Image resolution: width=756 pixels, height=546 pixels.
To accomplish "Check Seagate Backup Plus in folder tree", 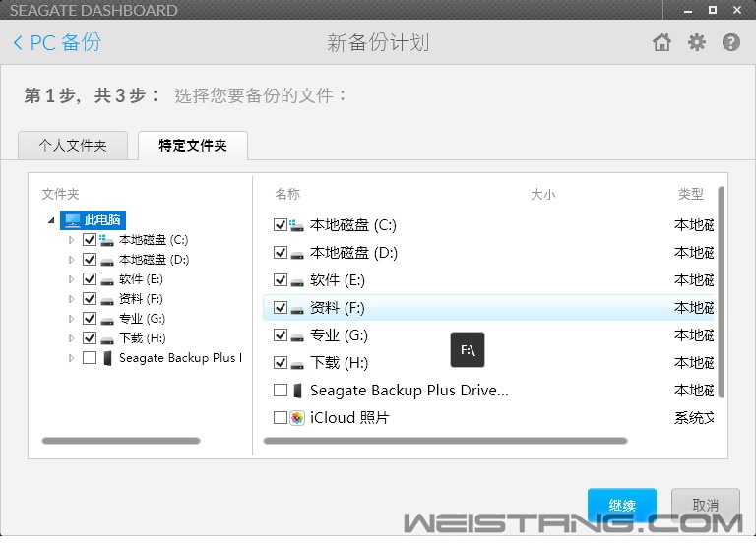I will pos(90,357).
